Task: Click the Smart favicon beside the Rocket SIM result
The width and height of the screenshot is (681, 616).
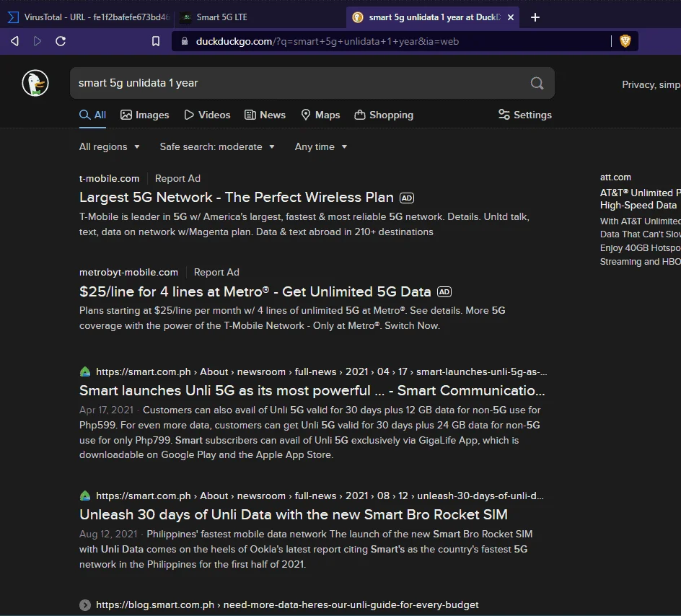Action: pyautogui.click(x=85, y=496)
